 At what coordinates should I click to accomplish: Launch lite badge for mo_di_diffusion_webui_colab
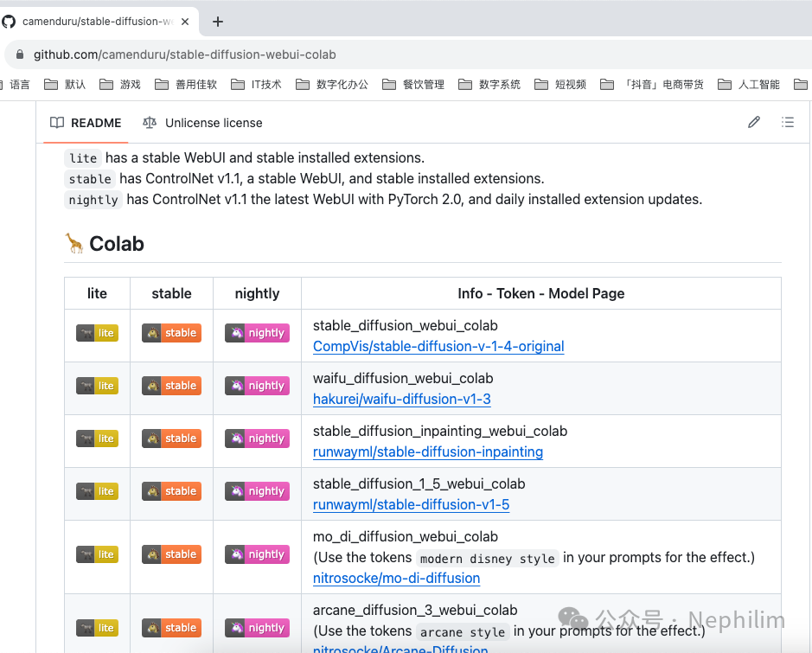click(x=98, y=554)
